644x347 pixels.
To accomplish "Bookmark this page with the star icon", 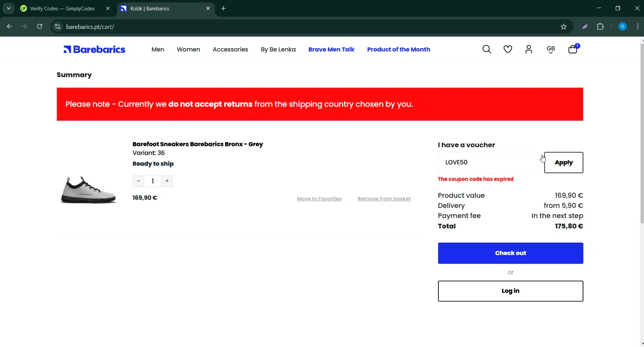I will [564, 27].
